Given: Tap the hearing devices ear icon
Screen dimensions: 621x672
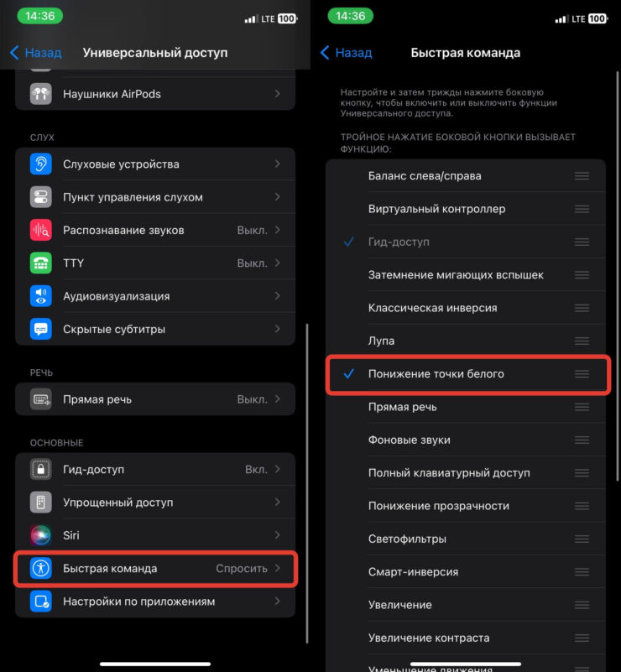Looking at the screenshot, I should 41,164.
